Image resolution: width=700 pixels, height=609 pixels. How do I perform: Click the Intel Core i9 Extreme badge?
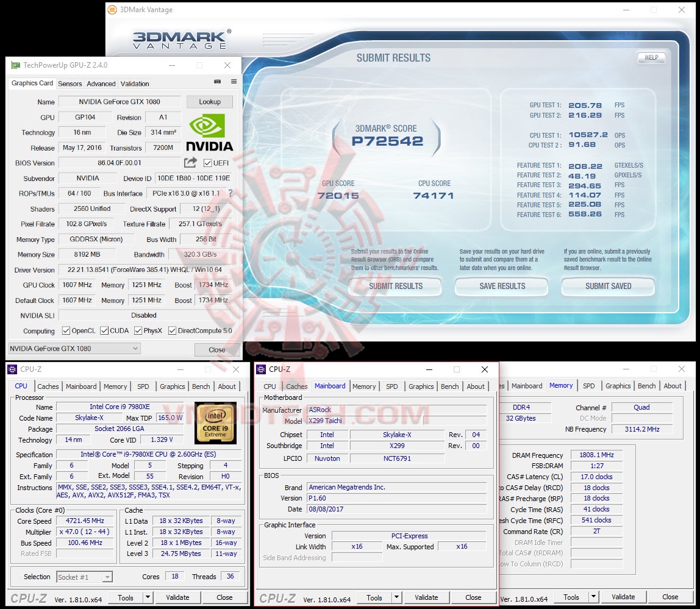(215, 423)
